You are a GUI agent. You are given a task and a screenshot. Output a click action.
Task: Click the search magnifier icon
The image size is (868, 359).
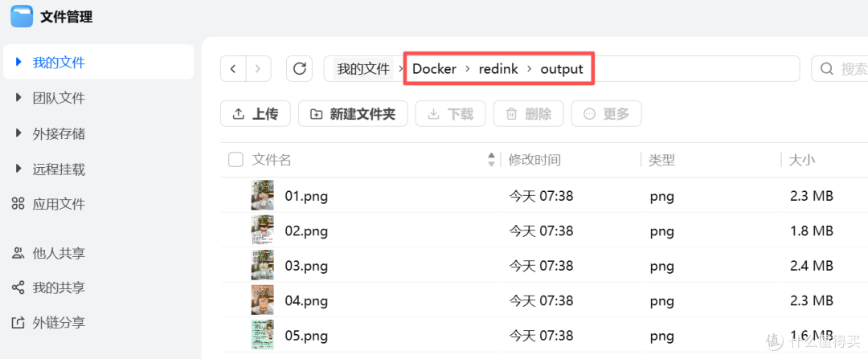tap(826, 68)
